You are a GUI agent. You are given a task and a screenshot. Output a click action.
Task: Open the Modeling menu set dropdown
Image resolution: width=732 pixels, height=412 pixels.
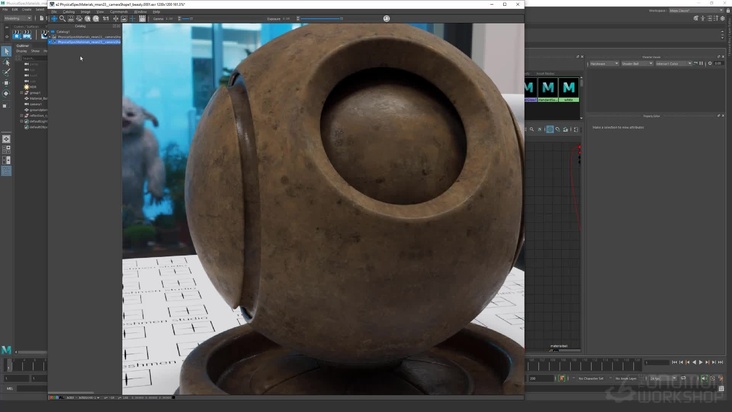pyautogui.click(x=17, y=18)
